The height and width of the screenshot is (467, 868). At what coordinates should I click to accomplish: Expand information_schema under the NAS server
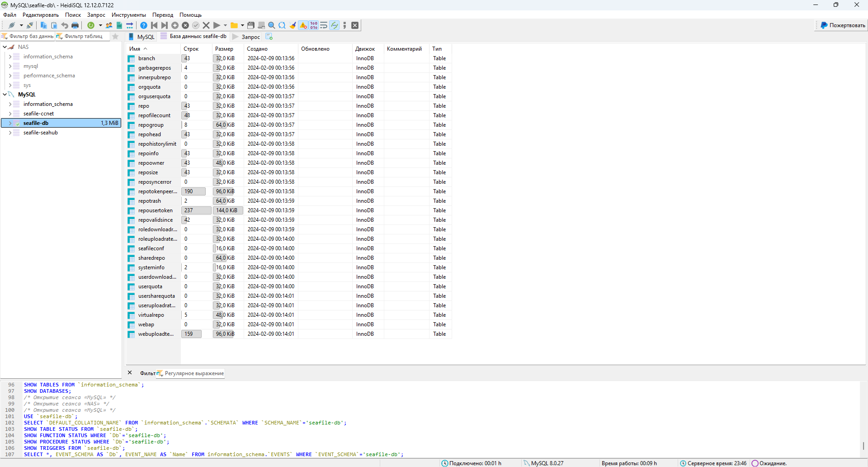tap(10, 56)
